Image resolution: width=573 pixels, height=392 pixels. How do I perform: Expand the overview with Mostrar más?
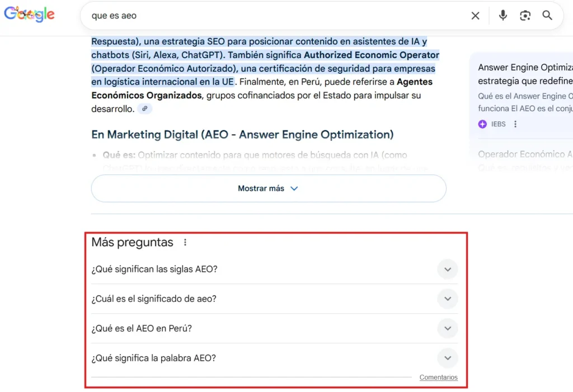[269, 188]
